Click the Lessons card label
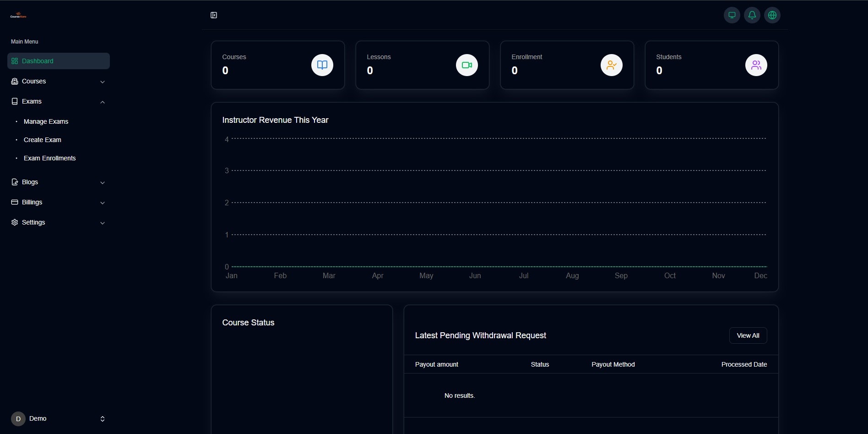This screenshot has width=868, height=434. pyautogui.click(x=379, y=57)
